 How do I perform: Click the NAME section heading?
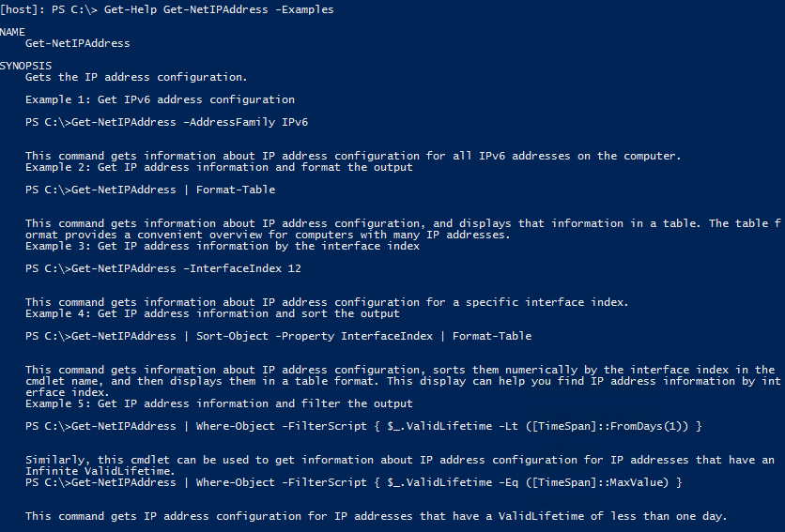[x=13, y=32]
